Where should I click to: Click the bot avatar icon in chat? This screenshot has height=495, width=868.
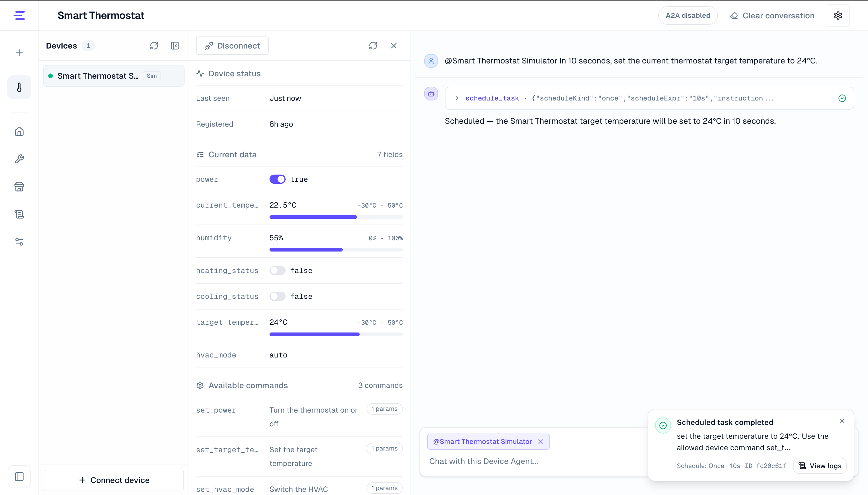pyautogui.click(x=431, y=94)
